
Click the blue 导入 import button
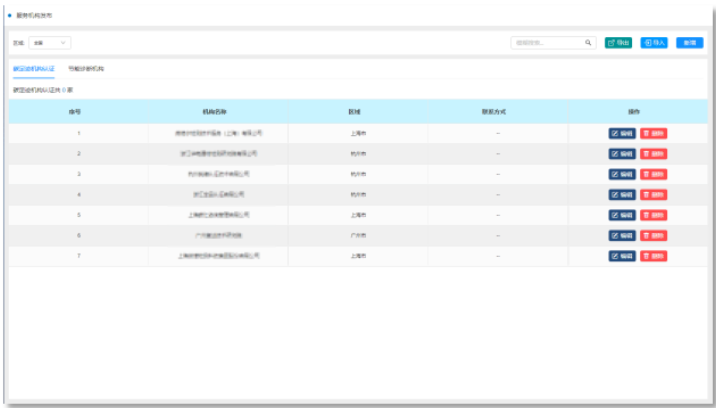coord(654,43)
